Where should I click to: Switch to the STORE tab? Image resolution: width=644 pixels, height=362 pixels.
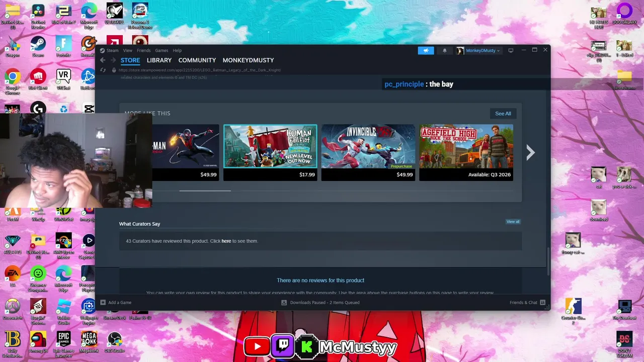point(130,60)
